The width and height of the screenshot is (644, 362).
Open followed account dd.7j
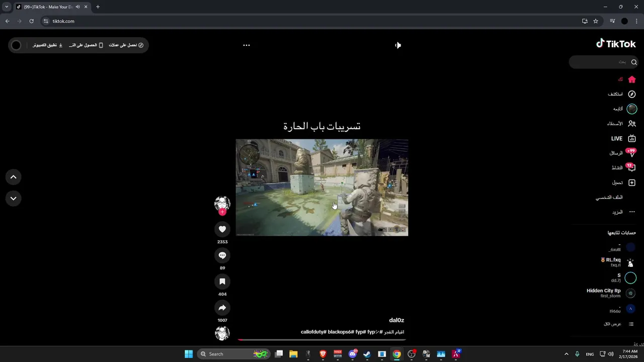623,278
